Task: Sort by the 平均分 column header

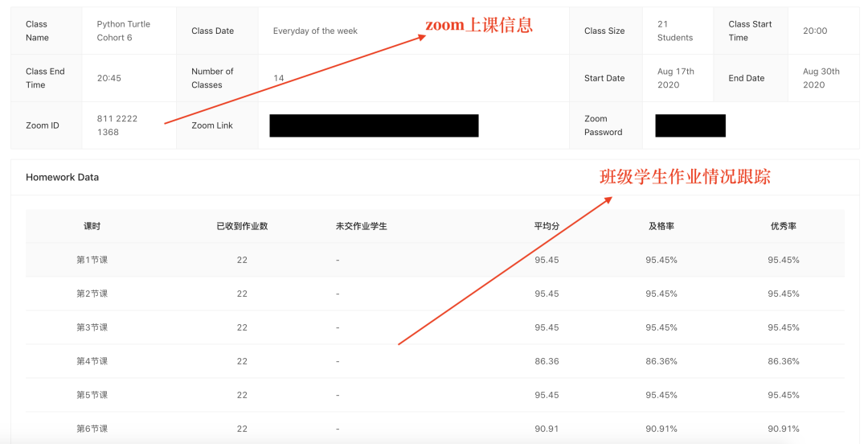Action: coord(547,226)
